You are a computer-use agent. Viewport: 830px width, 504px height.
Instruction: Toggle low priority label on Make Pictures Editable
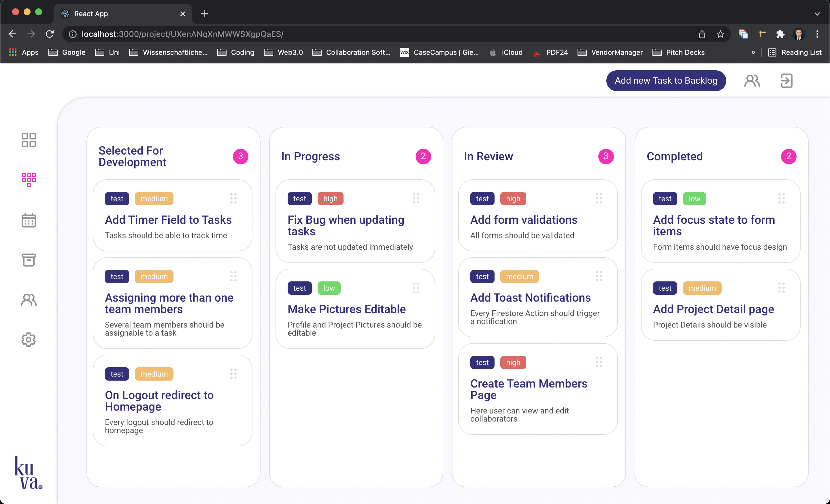[x=329, y=287]
